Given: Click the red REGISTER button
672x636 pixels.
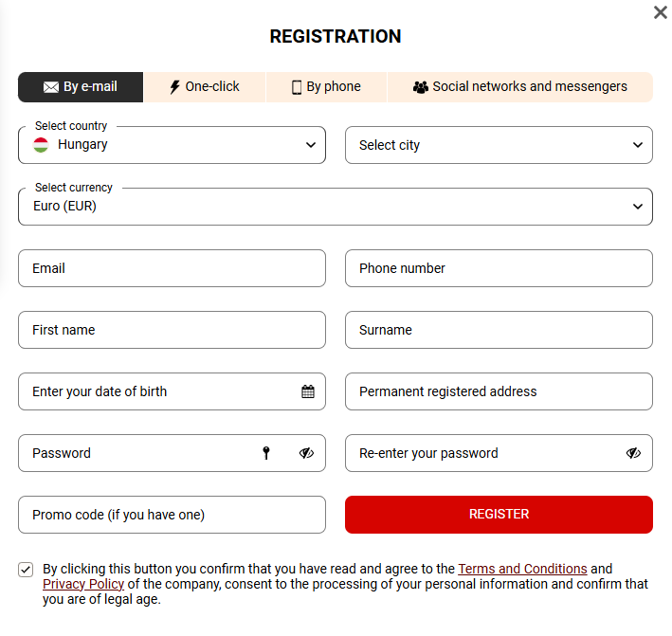Looking at the screenshot, I should (499, 515).
